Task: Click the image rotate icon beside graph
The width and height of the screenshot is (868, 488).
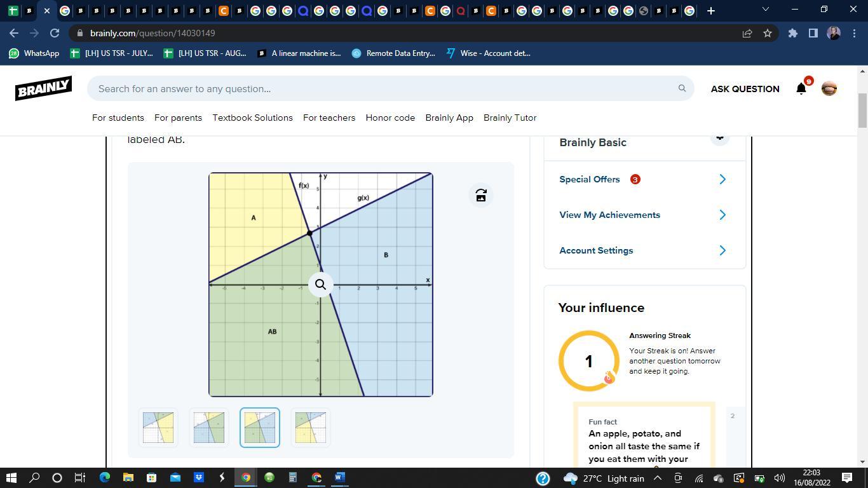Action: pos(481,195)
